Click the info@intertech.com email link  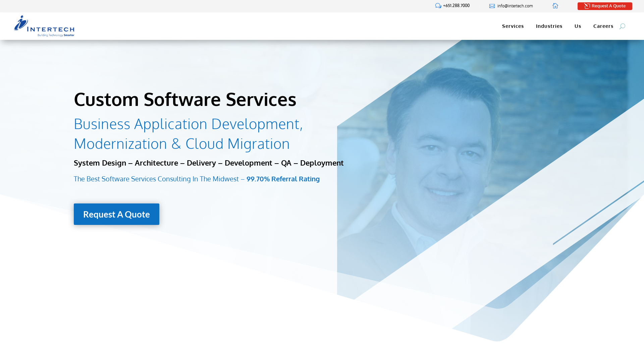[x=515, y=6]
